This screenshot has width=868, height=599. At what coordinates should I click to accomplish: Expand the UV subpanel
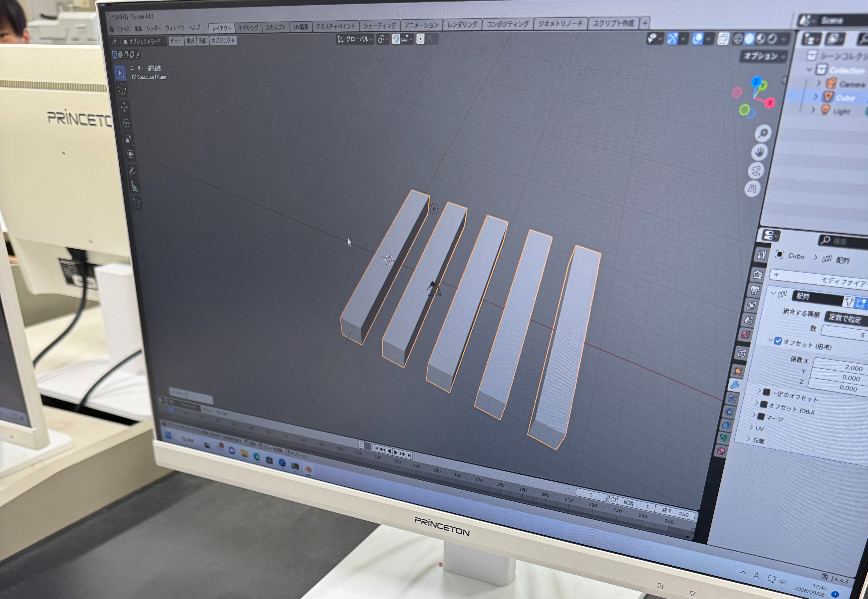click(x=757, y=428)
